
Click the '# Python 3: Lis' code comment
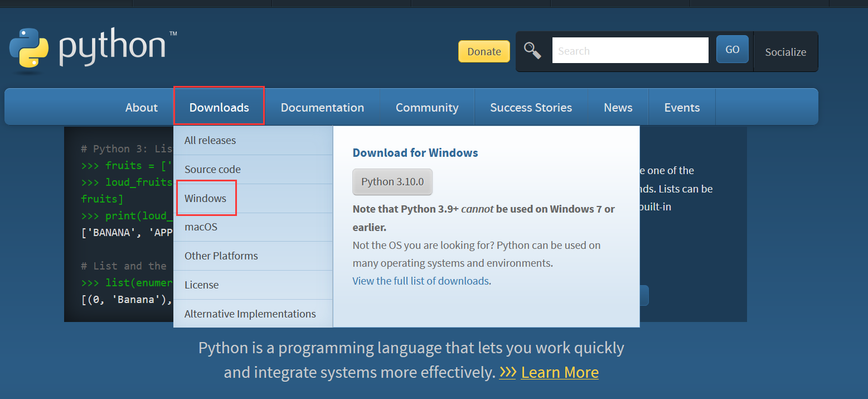click(x=127, y=148)
